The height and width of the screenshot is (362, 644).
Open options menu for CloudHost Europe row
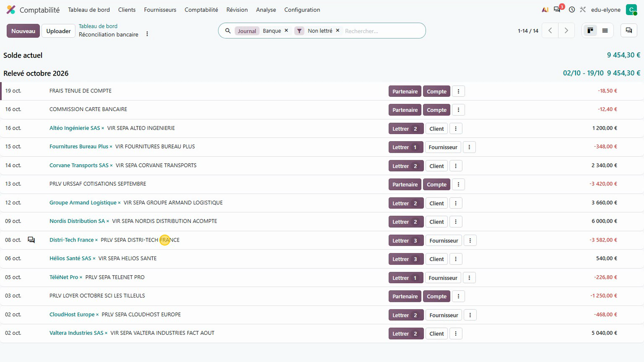(470, 315)
